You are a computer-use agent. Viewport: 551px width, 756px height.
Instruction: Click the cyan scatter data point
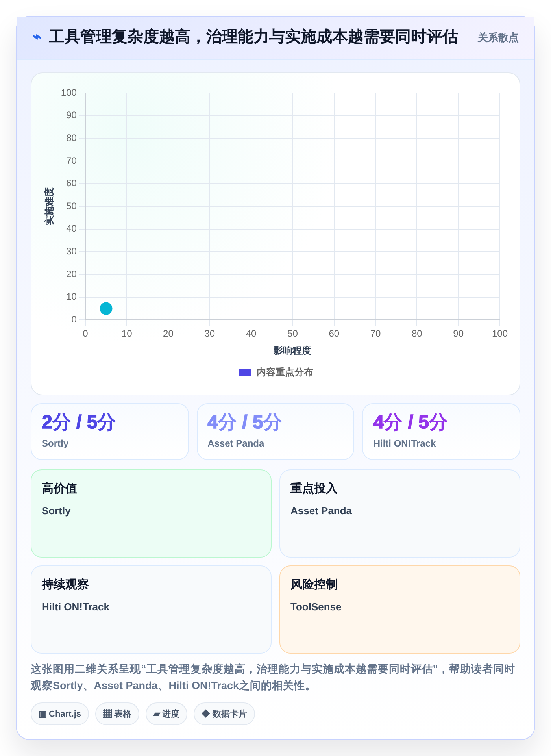pos(106,308)
